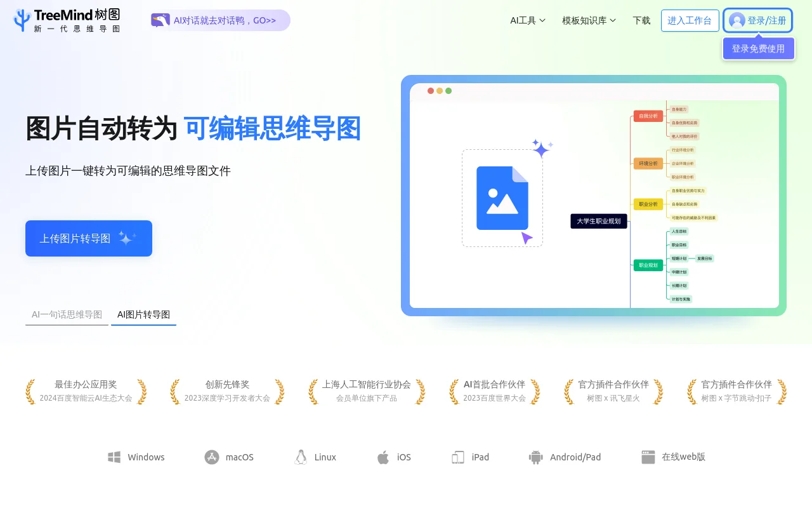Select the AI图片转图 tab
Screen dimensions: 812x508
(143, 314)
